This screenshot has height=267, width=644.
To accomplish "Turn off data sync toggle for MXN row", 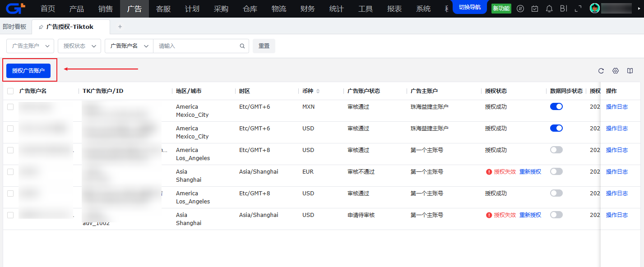I will [556, 106].
